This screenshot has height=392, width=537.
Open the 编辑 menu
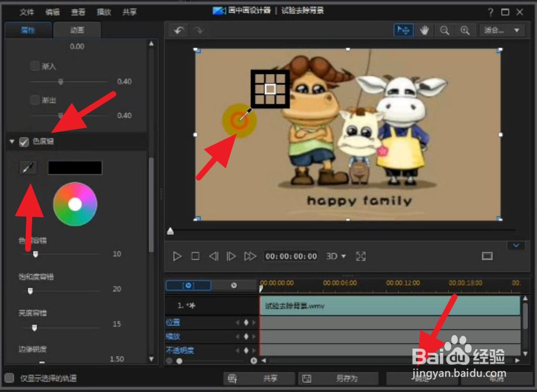tap(53, 12)
